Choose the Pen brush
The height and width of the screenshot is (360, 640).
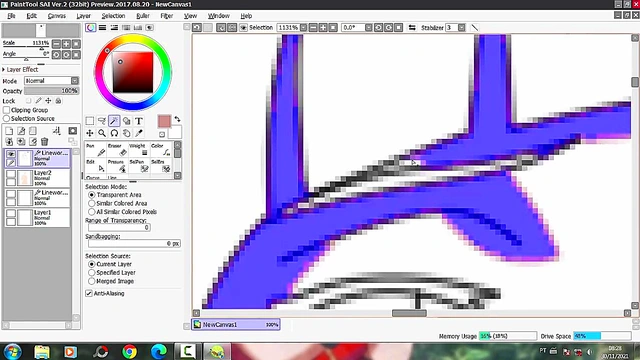[96, 150]
